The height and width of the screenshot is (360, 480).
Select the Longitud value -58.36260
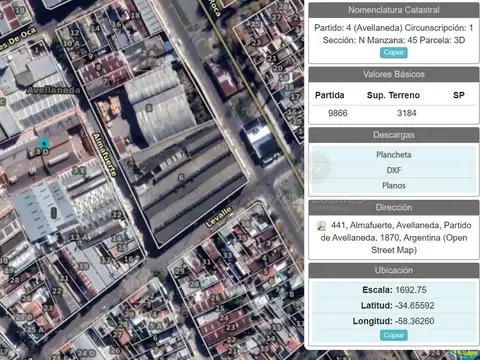[x=414, y=321]
